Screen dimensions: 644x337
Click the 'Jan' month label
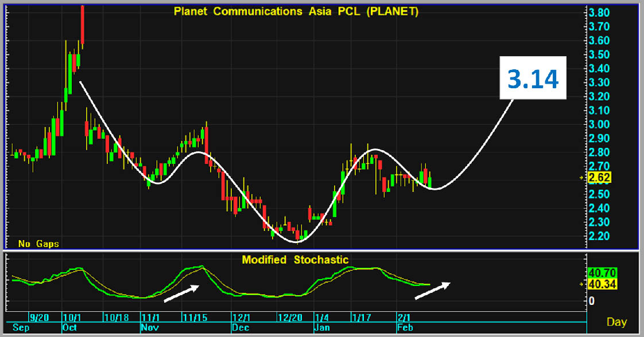click(321, 328)
